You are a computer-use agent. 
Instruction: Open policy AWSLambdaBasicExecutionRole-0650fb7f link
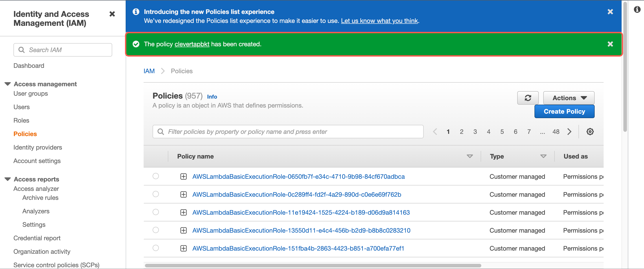298,176
